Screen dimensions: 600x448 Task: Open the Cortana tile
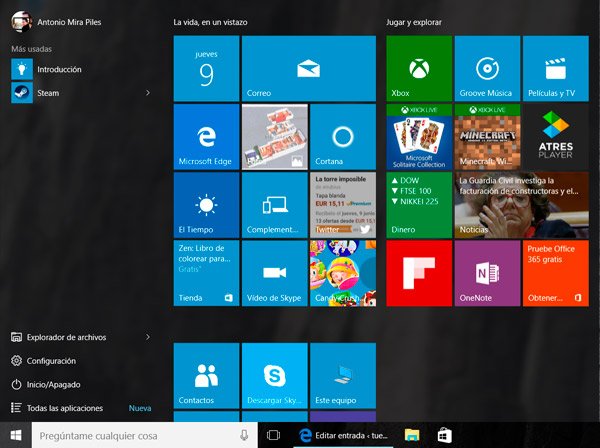point(343,137)
